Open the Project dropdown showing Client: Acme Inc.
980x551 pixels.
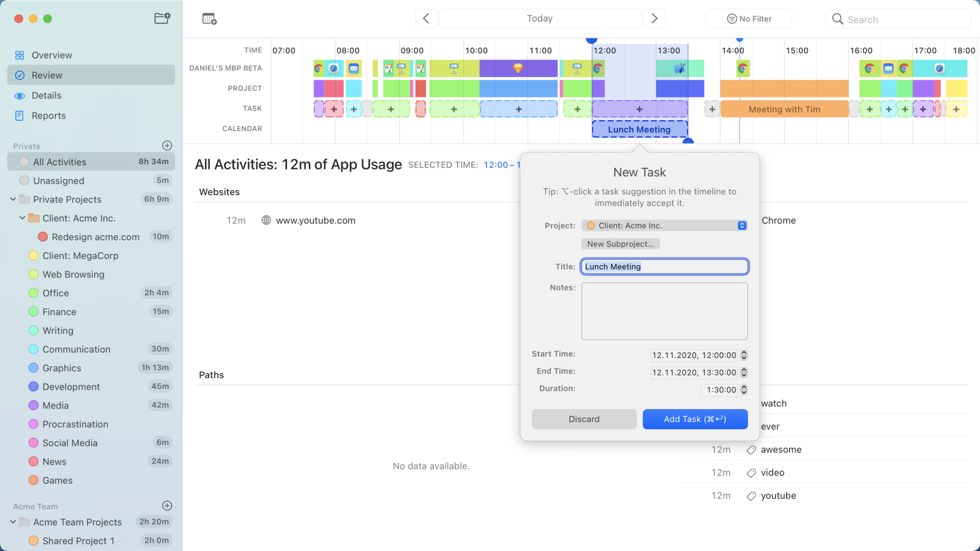(664, 225)
